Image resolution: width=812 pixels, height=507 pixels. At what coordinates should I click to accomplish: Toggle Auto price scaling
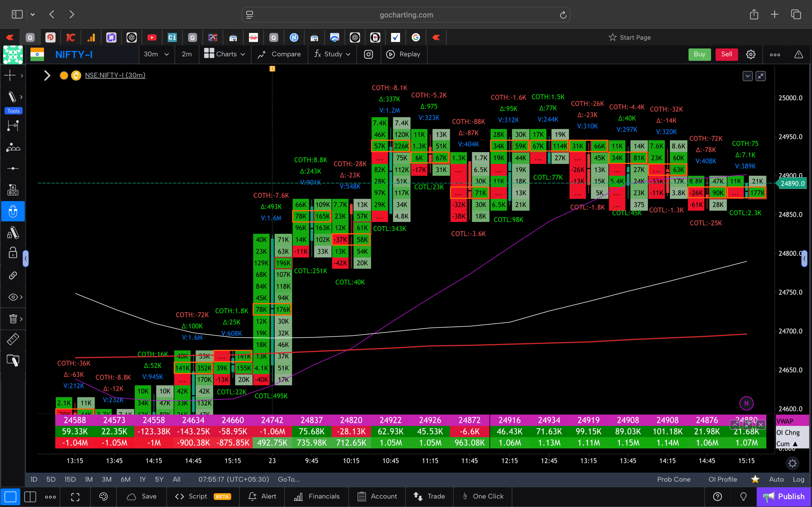click(x=776, y=479)
